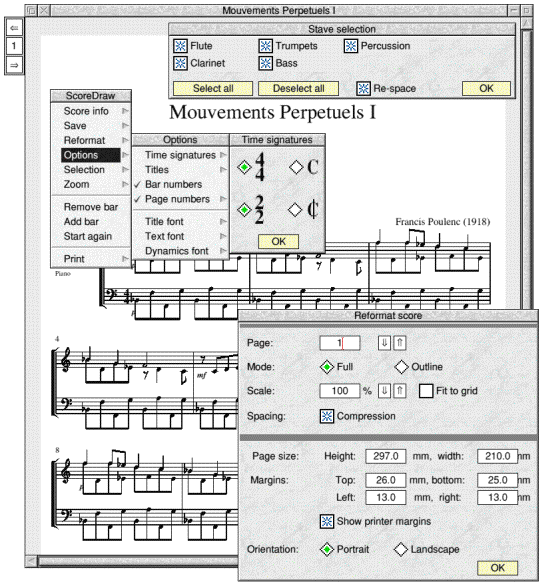Open Titles in Options menu
Image resolution: width=543 pixels, height=586 pixels.
(x=181, y=170)
